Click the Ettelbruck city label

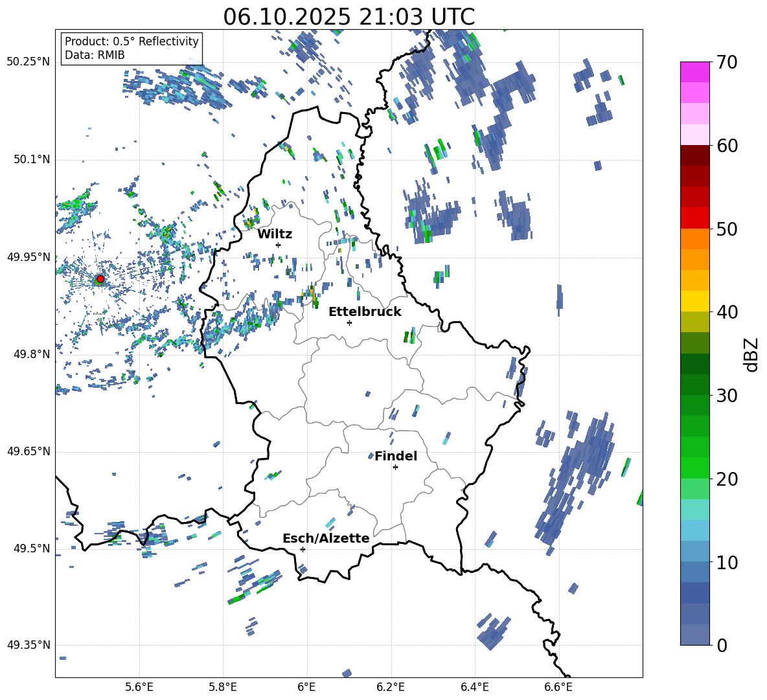pos(365,312)
